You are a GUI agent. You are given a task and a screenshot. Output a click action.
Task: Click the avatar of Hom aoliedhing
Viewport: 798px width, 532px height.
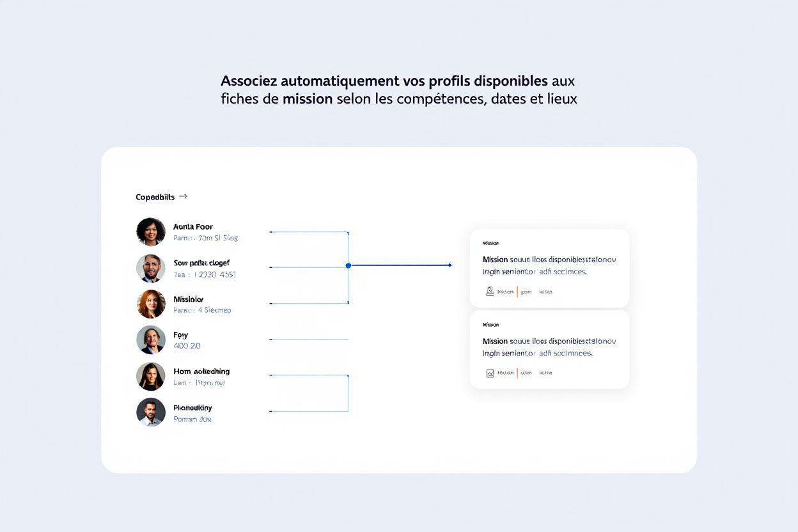click(x=151, y=376)
